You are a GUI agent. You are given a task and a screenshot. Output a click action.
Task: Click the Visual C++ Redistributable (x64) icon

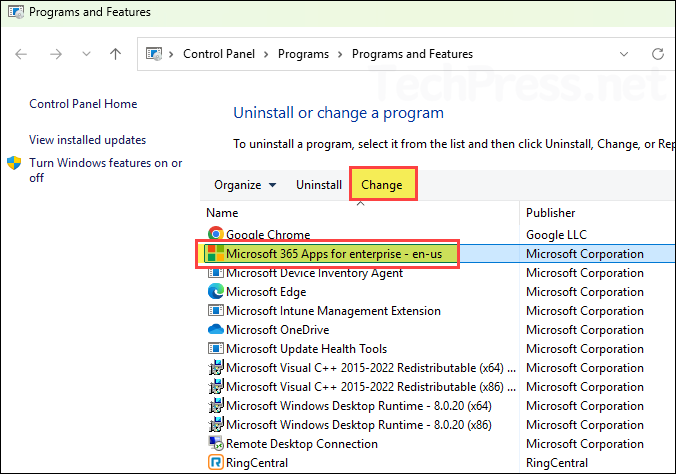[216, 367]
